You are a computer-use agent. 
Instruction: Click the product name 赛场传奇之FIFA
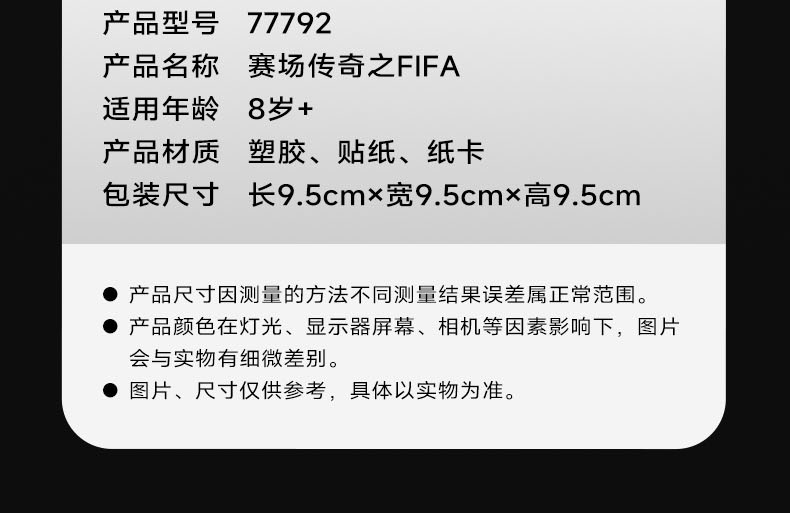(x=353, y=66)
